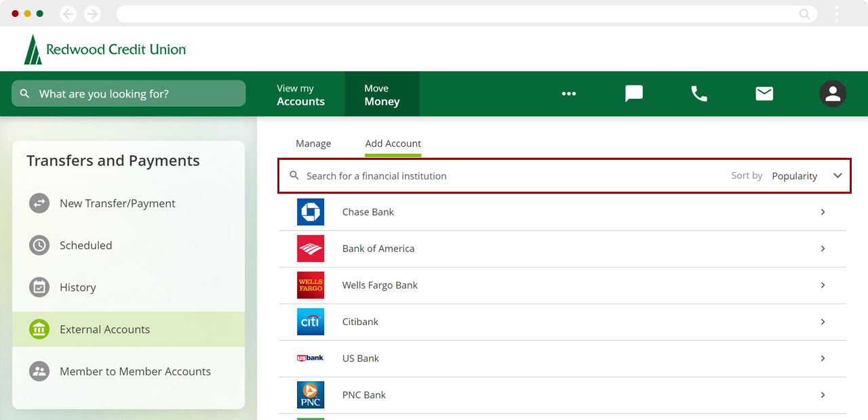Expand the Chase Bank row chevron
The width and height of the screenshot is (868, 420).
pos(823,212)
